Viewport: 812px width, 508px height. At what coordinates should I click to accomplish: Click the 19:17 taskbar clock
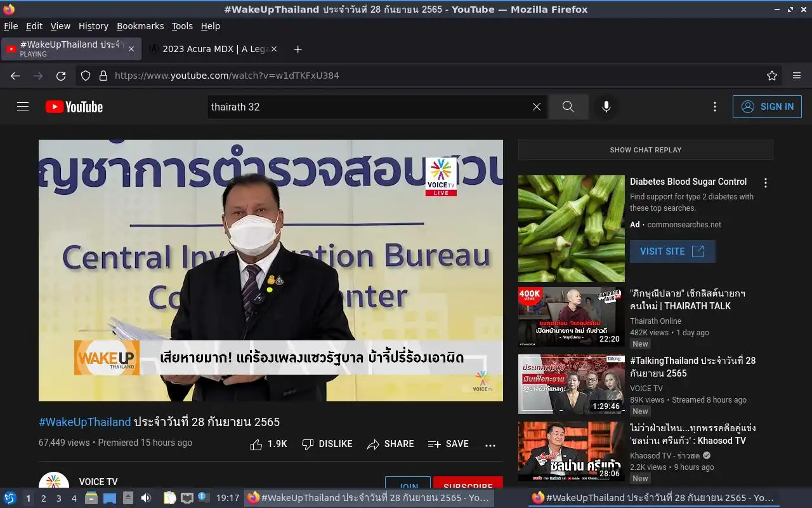[x=228, y=498]
